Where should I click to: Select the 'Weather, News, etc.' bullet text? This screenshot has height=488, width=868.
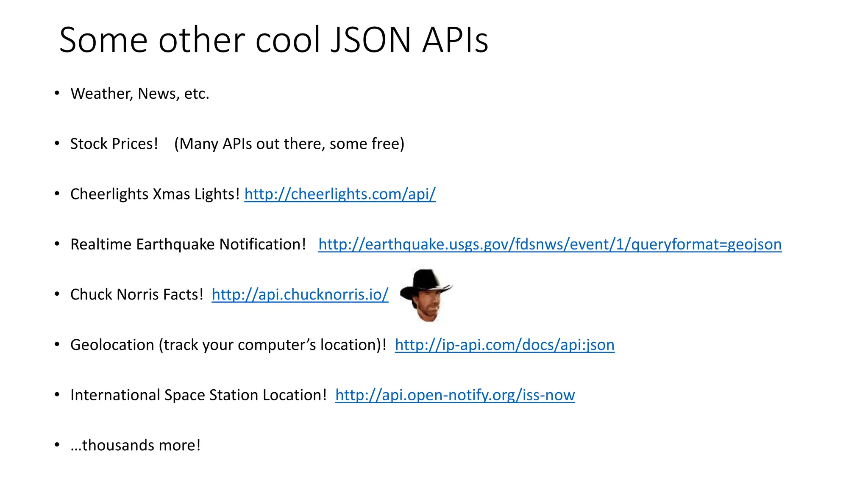point(140,94)
